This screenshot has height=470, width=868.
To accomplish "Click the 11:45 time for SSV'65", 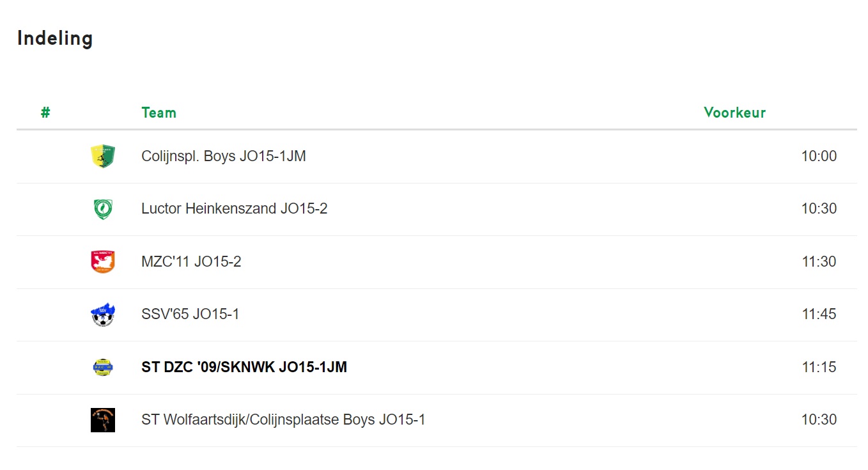I will pyautogui.click(x=819, y=315).
